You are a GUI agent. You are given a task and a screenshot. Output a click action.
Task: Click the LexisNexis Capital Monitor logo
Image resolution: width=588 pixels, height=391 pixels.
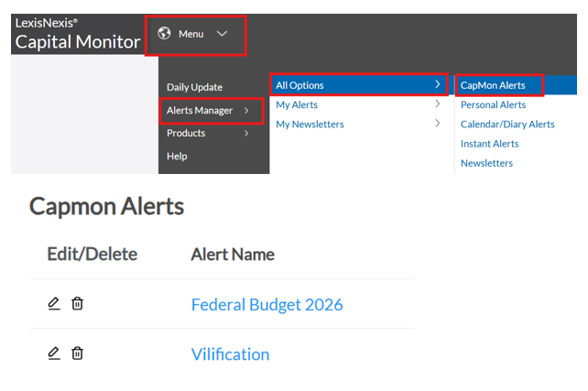77,34
